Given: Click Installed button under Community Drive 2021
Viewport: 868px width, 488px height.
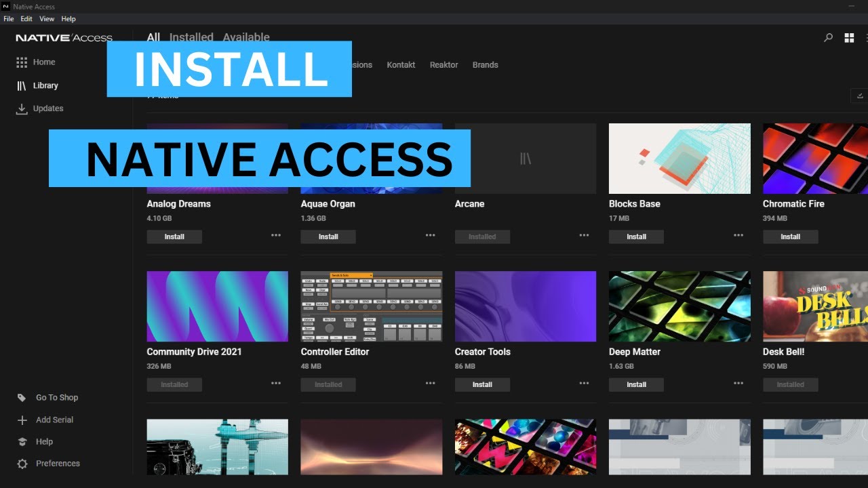Looking at the screenshot, I should point(174,384).
